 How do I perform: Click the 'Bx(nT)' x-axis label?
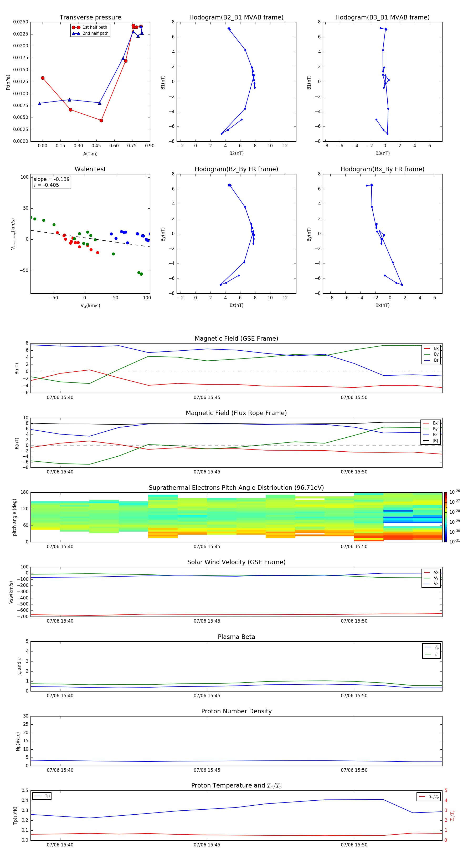[x=382, y=305]
